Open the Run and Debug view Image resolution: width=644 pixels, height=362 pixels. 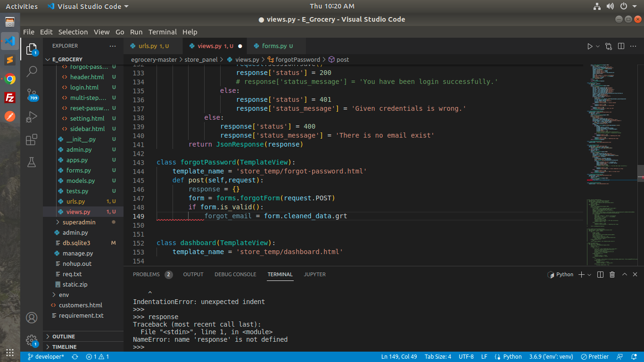coord(32,116)
